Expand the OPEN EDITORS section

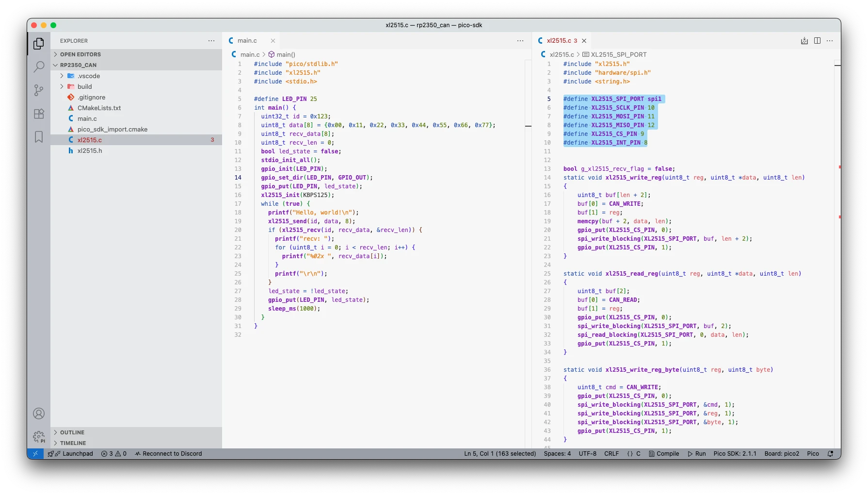point(80,54)
